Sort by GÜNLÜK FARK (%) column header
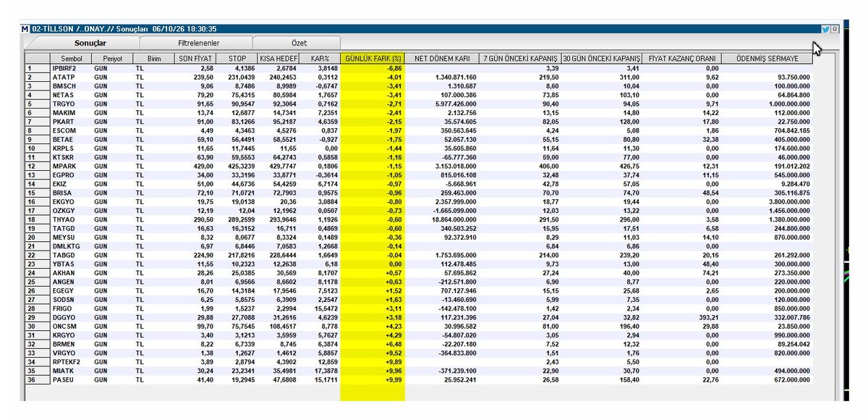The width and height of the screenshot is (868, 420). click(x=373, y=58)
